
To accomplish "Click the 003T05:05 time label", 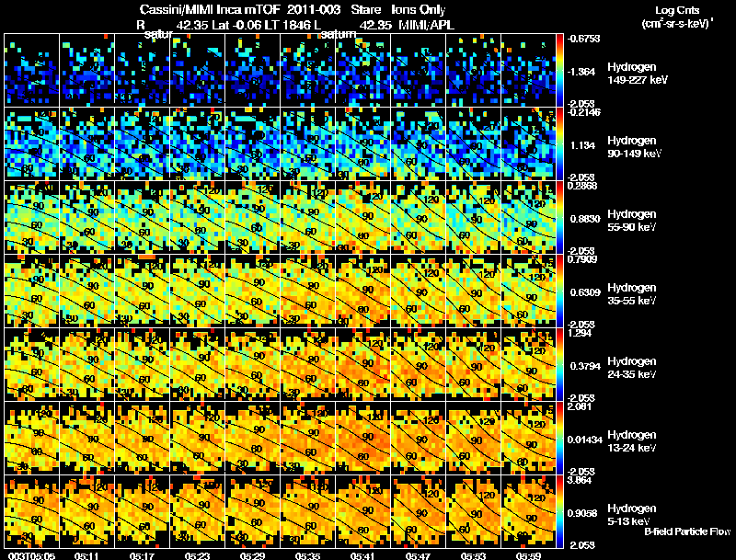I will tap(31, 556).
